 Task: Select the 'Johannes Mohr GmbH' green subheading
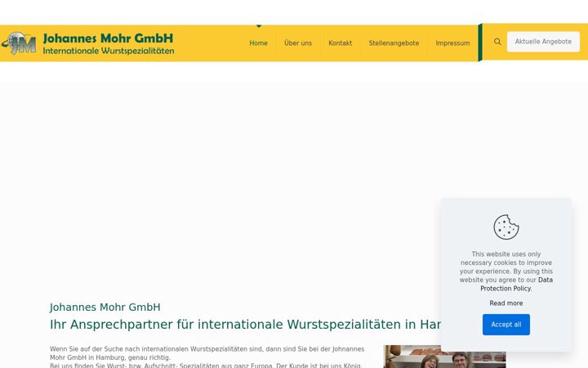click(x=105, y=307)
